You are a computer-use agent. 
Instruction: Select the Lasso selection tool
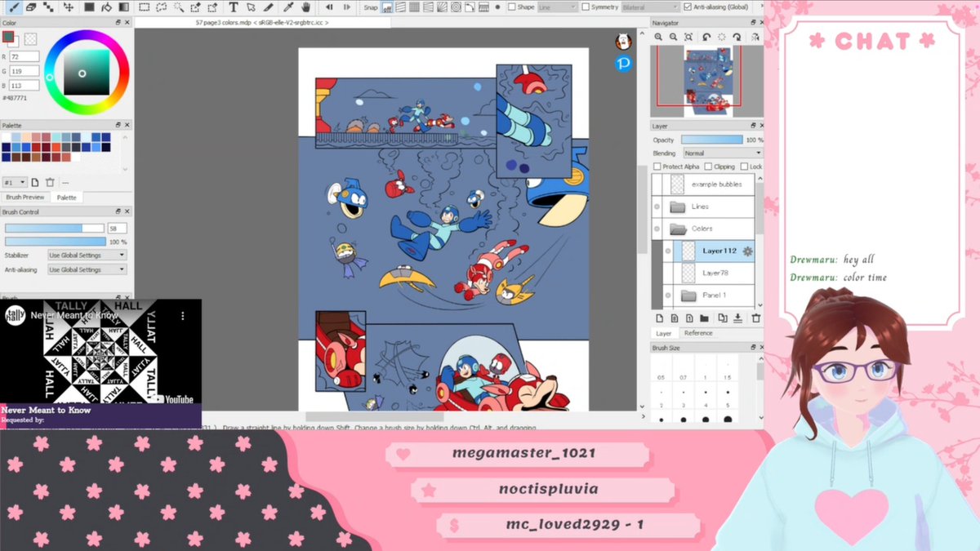(162, 7)
